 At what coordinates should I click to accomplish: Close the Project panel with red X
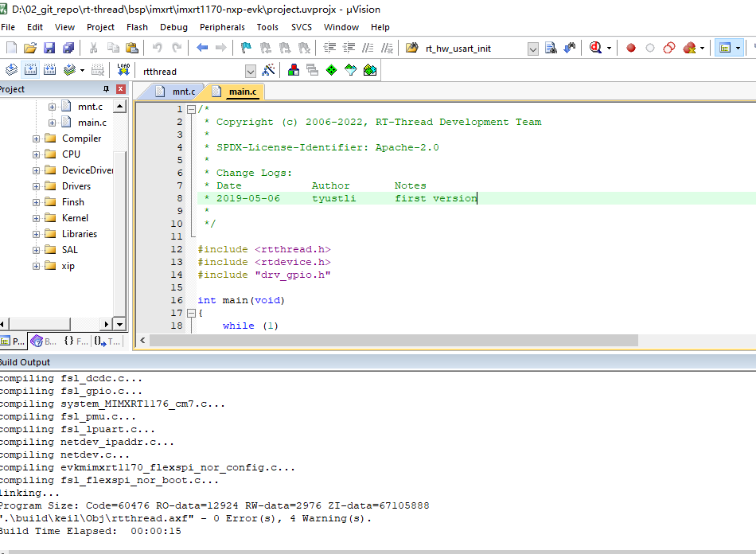tap(121, 89)
